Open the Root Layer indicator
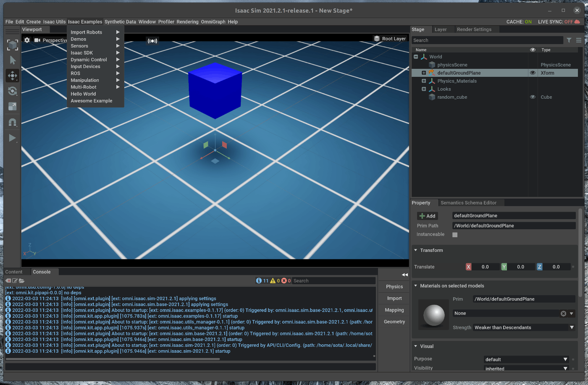Viewport: 588px width, 385px height. (x=390, y=39)
